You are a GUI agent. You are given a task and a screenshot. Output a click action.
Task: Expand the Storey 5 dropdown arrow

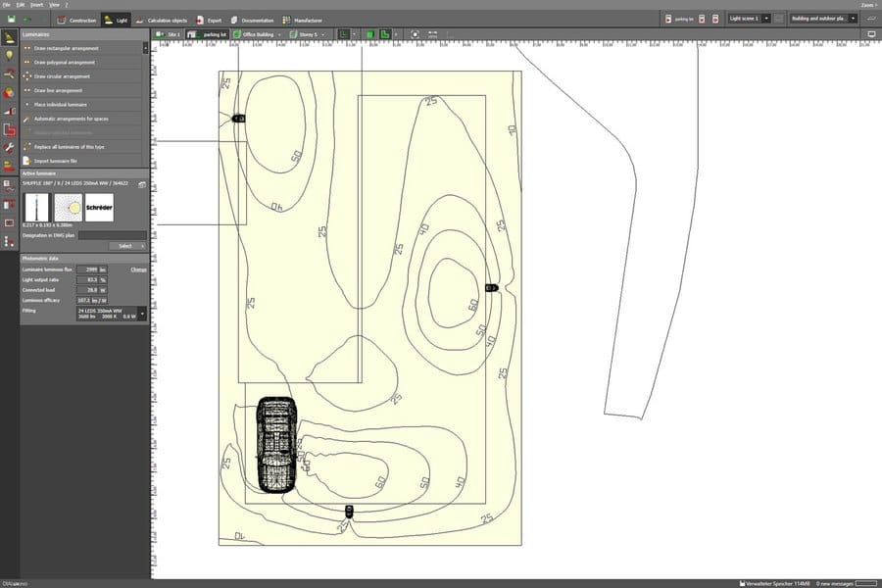[322, 35]
